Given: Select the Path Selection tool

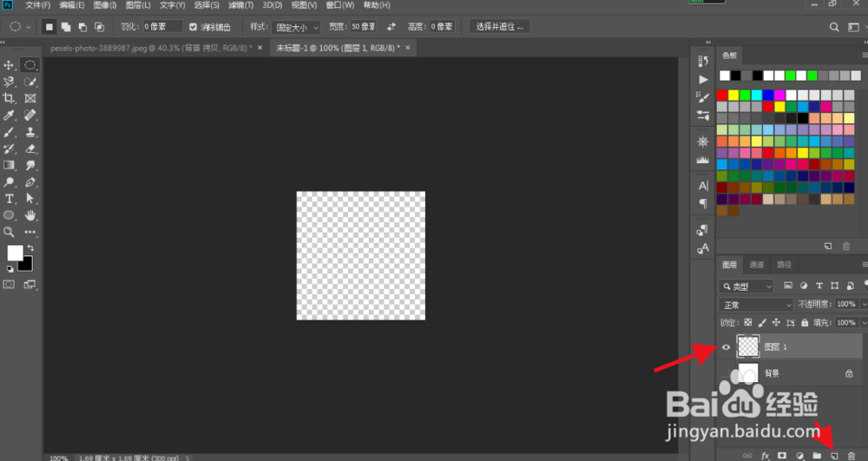Looking at the screenshot, I should pos(30,199).
